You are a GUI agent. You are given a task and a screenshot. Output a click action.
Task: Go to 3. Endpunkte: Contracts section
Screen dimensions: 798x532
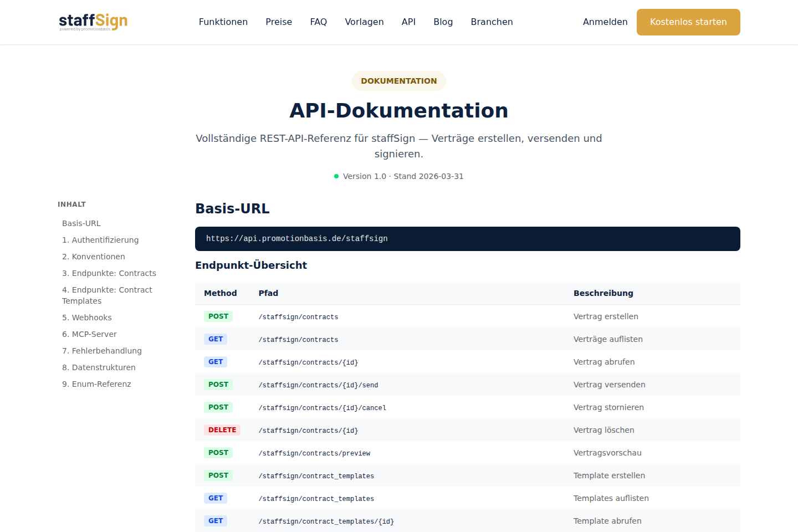click(x=109, y=273)
